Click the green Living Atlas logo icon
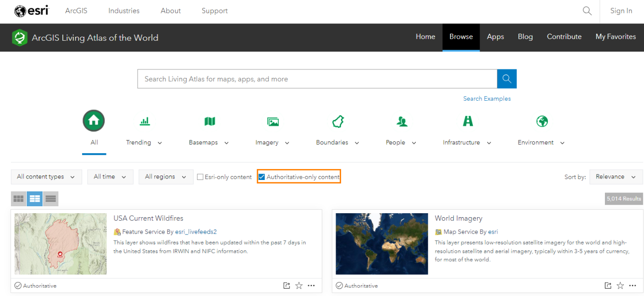The image size is (644, 296). click(x=20, y=38)
